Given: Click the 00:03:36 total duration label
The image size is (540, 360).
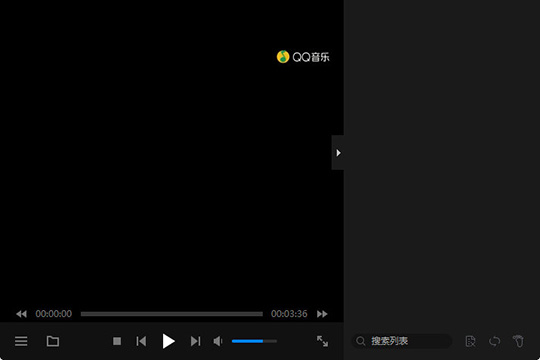Looking at the screenshot, I should pyautogui.click(x=289, y=314).
